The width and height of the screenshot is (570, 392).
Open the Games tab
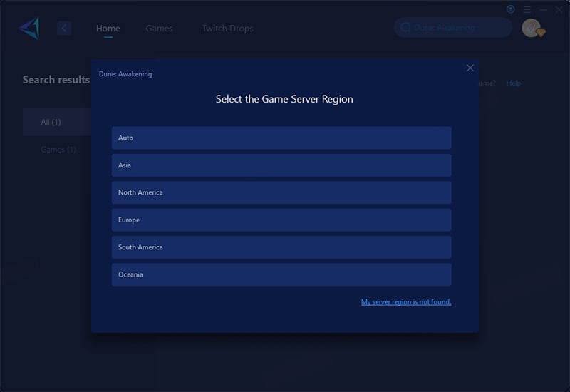click(159, 29)
